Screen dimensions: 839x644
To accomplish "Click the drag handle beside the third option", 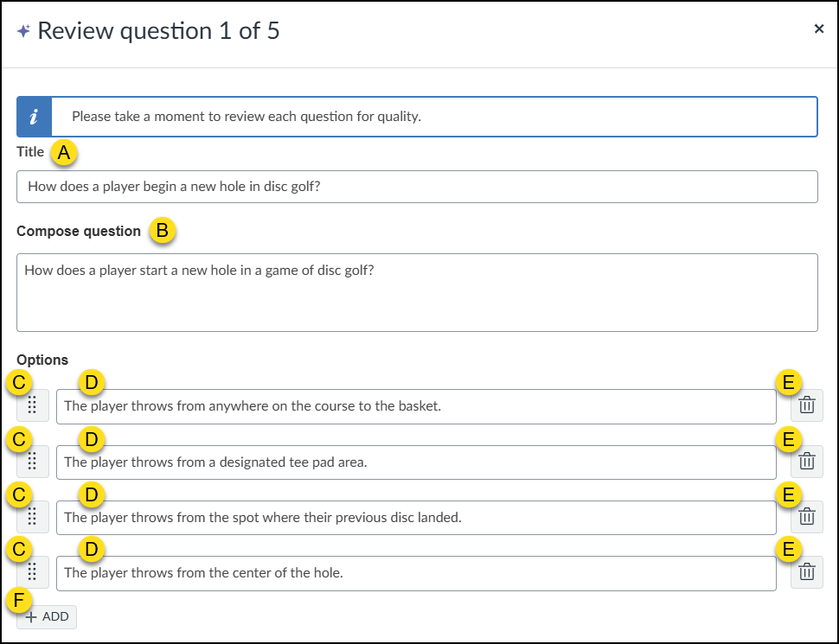I will point(32,516).
